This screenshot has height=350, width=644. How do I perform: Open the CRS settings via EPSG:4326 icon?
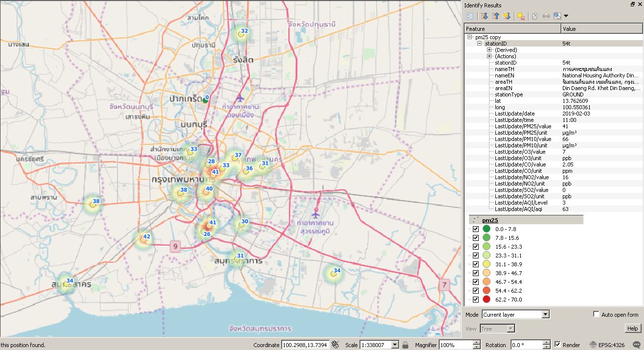click(593, 345)
